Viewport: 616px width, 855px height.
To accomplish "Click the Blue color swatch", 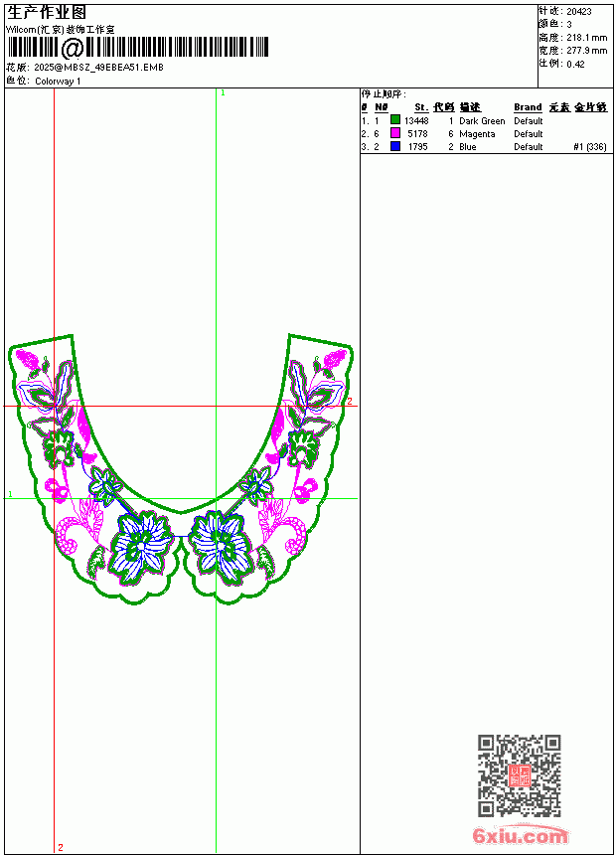I will 395,146.
